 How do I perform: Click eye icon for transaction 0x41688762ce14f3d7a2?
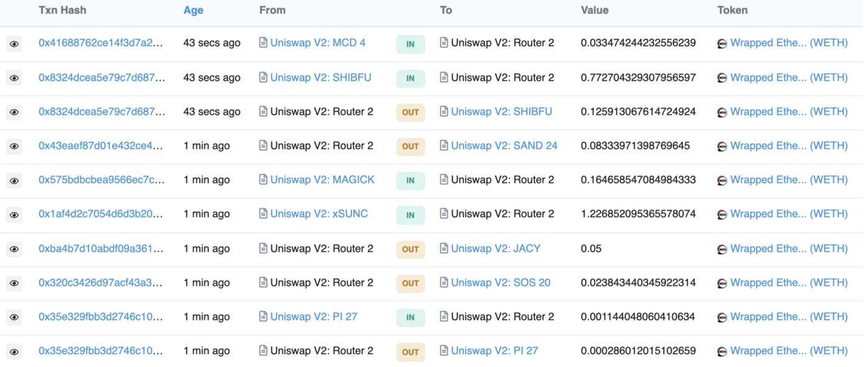pos(14,44)
